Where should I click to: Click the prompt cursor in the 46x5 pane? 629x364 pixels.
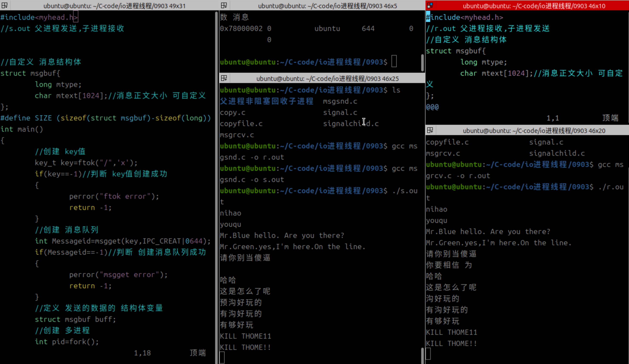[394, 61]
